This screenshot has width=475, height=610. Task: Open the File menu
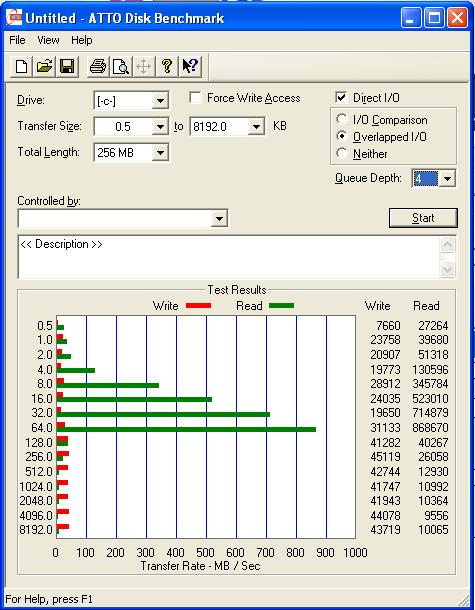(17, 40)
